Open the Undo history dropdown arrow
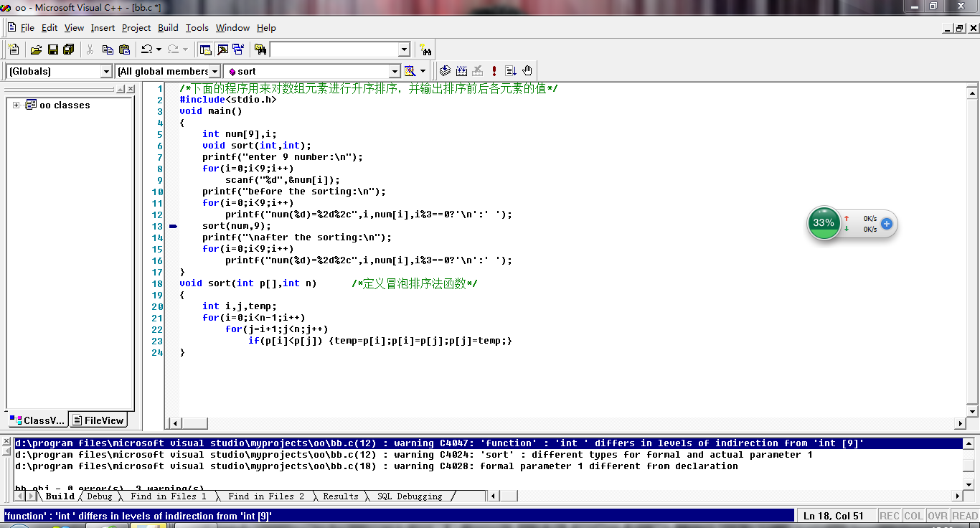Image resolution: width=980 pixels, height=528 pixels. [159, 49]
